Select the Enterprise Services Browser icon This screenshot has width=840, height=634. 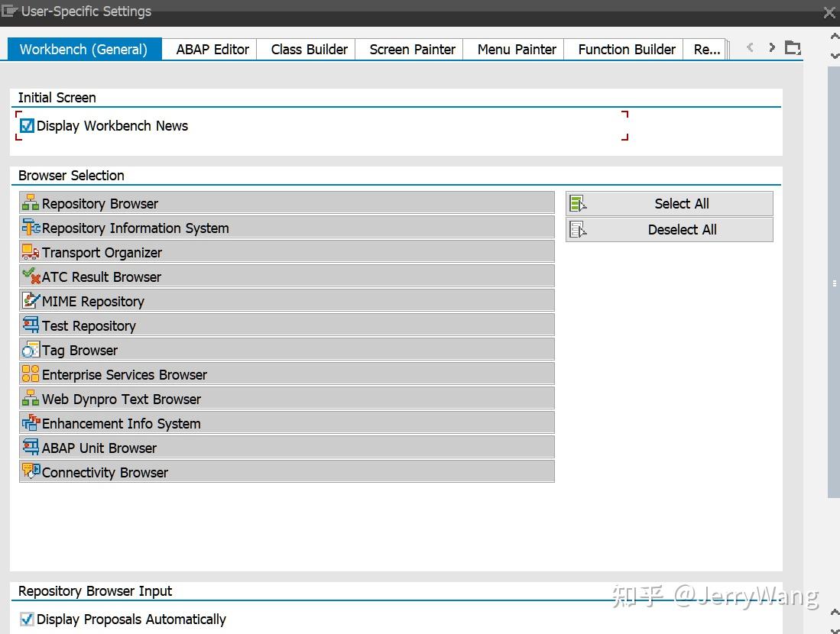[29, 374]
